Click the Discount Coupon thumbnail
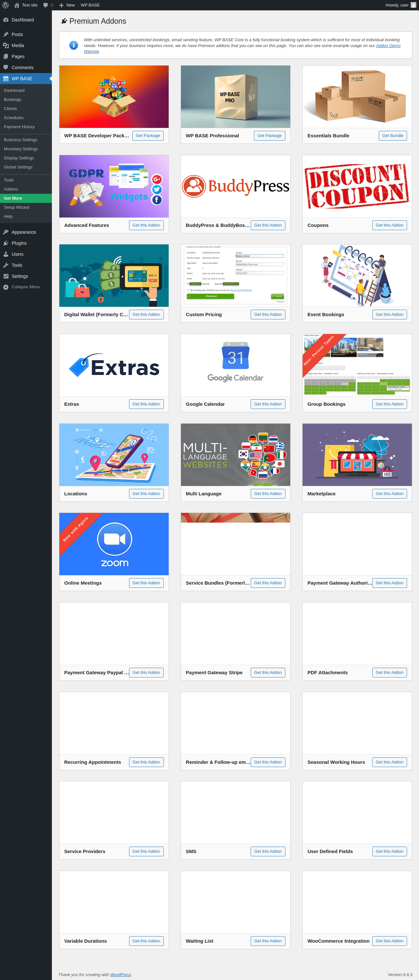The width and height of the screenshot is (419, 980). [357, 186]
